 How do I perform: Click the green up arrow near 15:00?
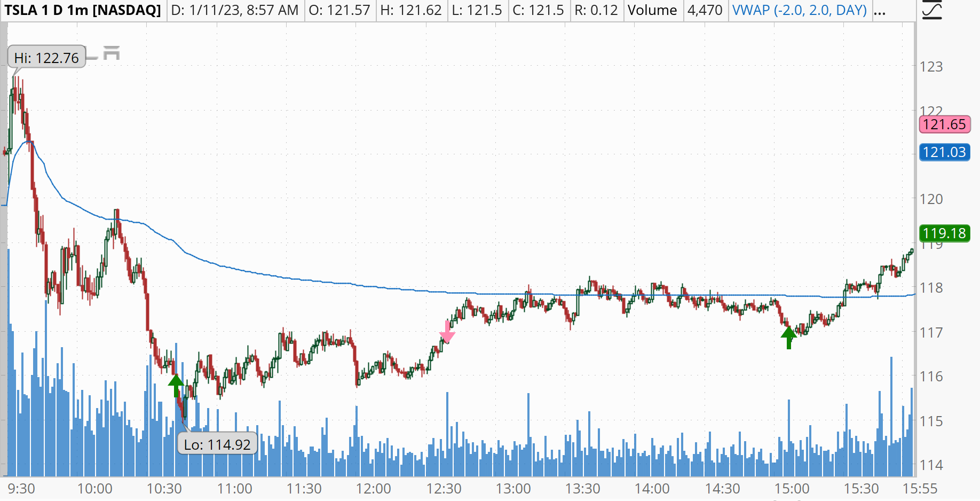[789, 338]
